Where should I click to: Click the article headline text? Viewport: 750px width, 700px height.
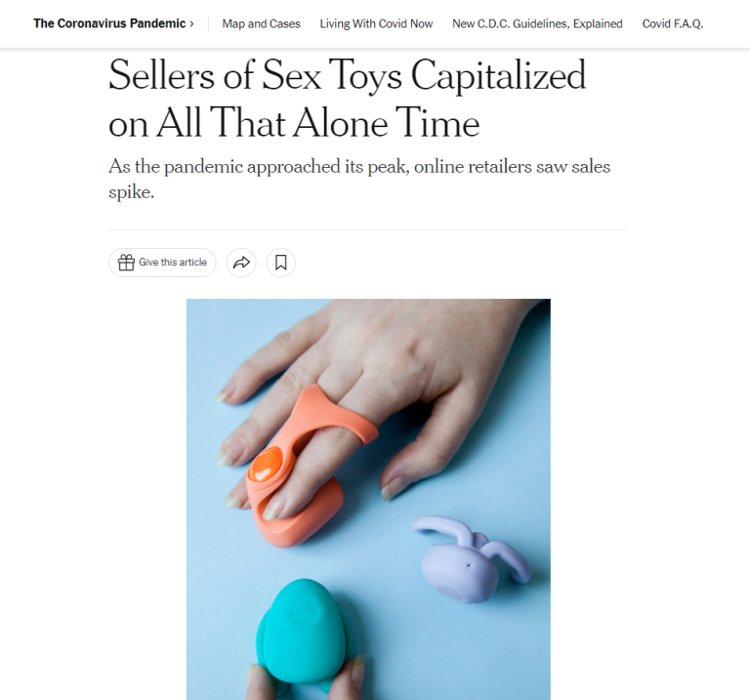347,99
